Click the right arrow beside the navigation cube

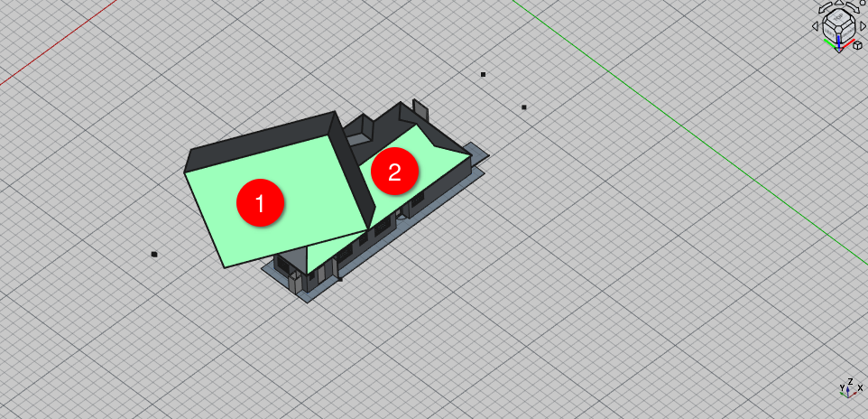coord(863,26)
